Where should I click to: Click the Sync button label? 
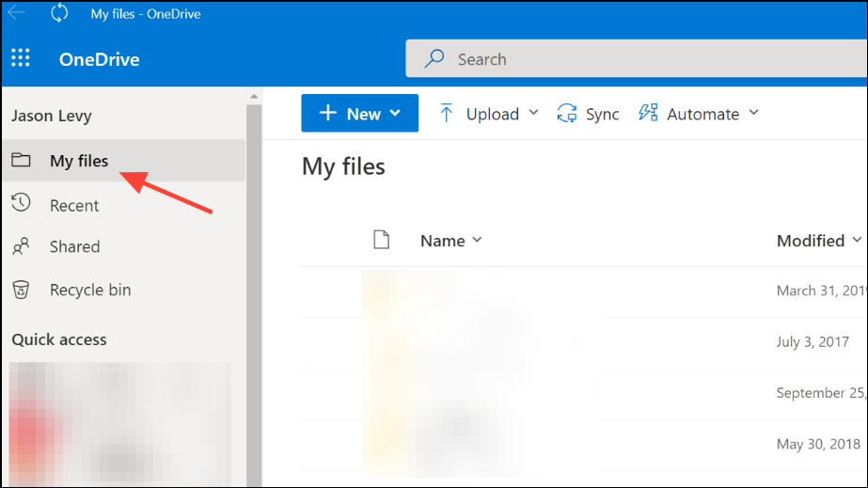click(x=602, y=114)
